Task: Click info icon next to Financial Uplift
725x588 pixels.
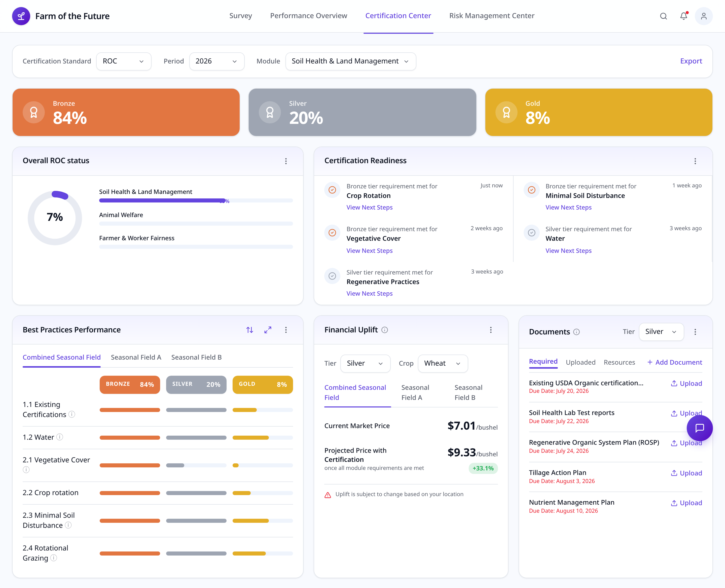Action: pos(385,330)
